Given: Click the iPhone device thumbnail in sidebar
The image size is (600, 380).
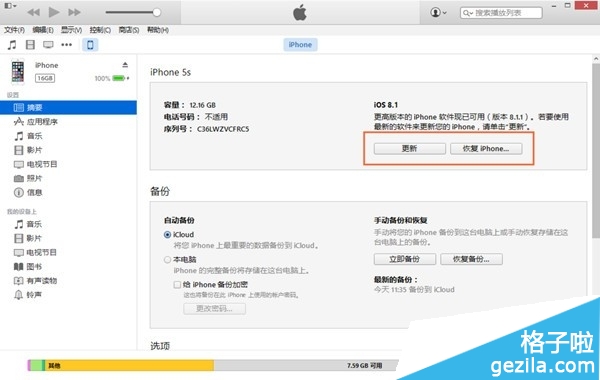Looking at the screenshot, I should click(x=18, y=71).
